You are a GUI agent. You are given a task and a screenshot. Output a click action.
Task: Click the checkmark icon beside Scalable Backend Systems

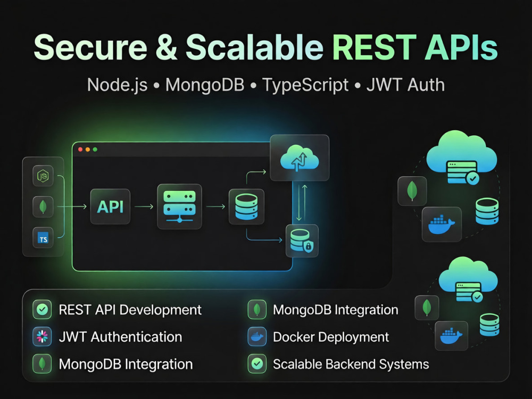257,364
